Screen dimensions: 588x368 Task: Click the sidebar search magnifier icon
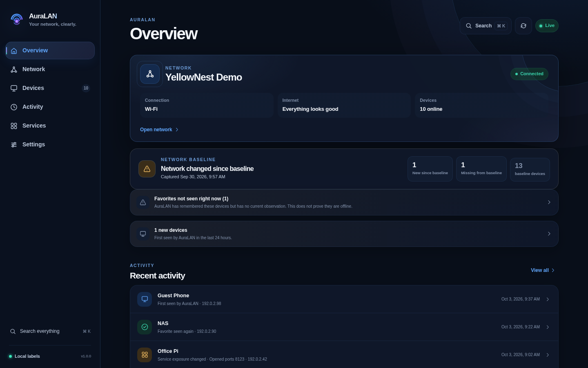pyautogui.click(x=13, y=332)
